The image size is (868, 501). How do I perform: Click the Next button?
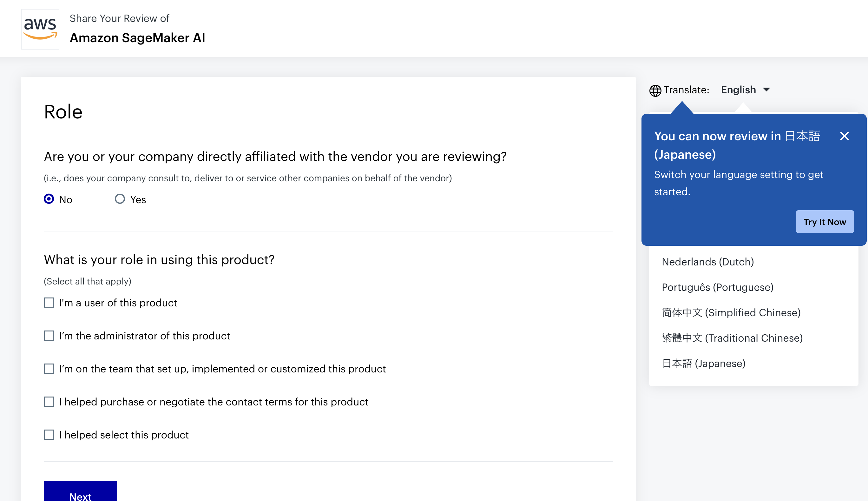[x=80, y=492]
